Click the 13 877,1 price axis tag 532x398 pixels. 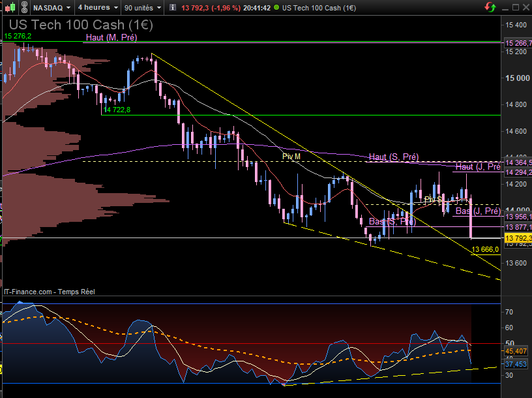pos(518,227)
